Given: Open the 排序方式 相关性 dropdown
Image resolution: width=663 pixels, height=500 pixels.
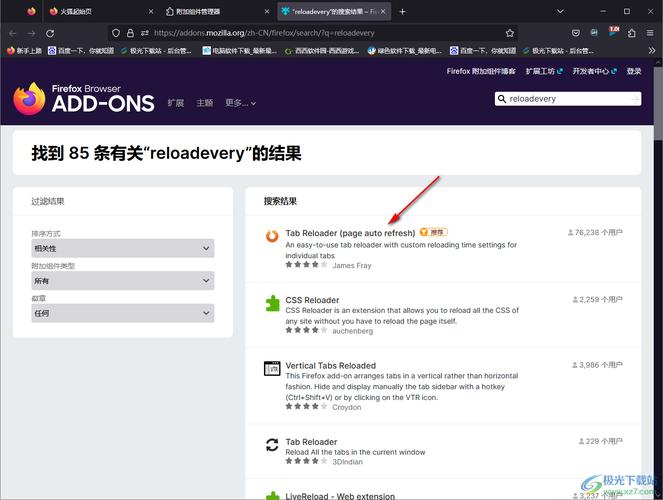Looking at the screenshot, I should click(x=123, y=248).
